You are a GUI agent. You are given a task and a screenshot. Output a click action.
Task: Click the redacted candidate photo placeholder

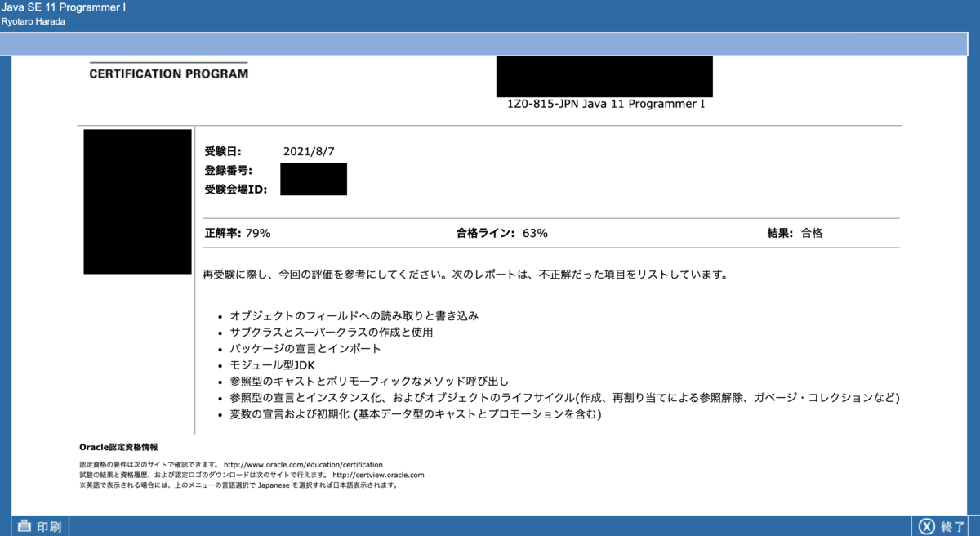(x=137, y=200)
